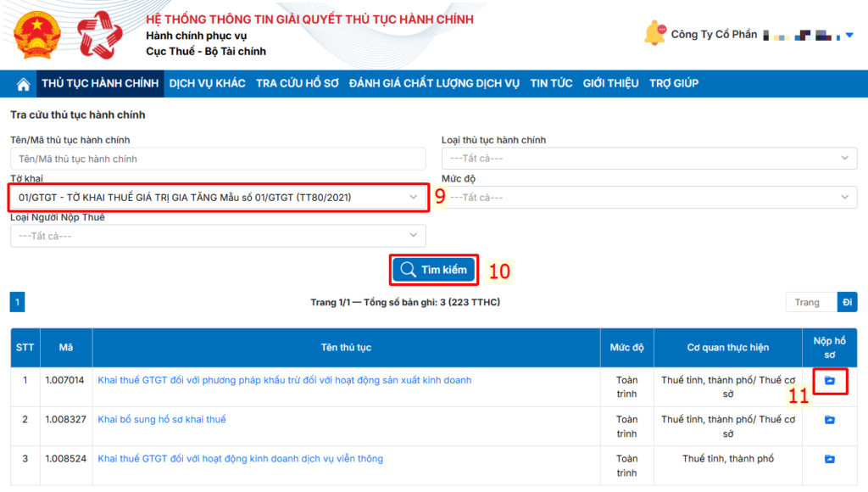
Task: Expand the account dropdown arrow beside company name
Action: coord(850,36)
